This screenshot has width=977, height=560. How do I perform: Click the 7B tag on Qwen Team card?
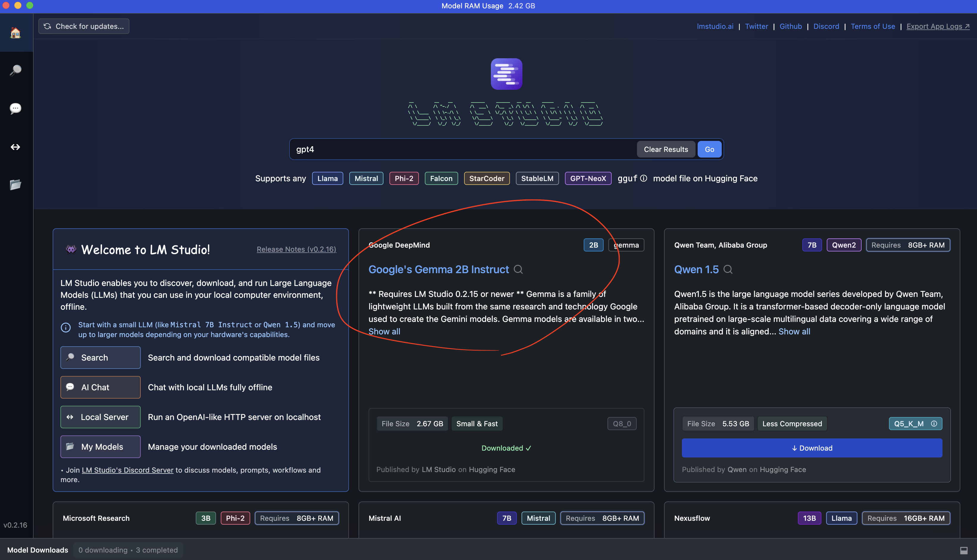(812, 245)
